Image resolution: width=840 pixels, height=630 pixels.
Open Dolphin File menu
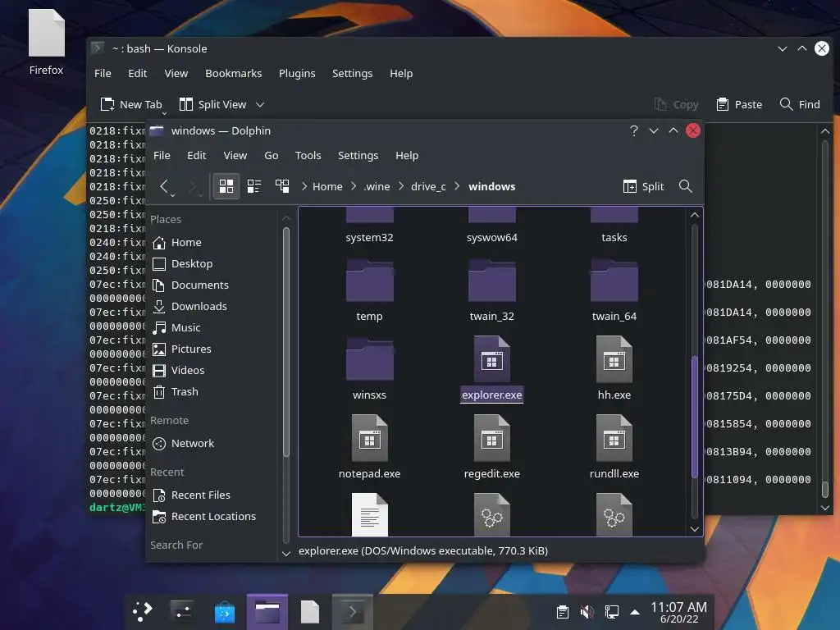[162, 155]
